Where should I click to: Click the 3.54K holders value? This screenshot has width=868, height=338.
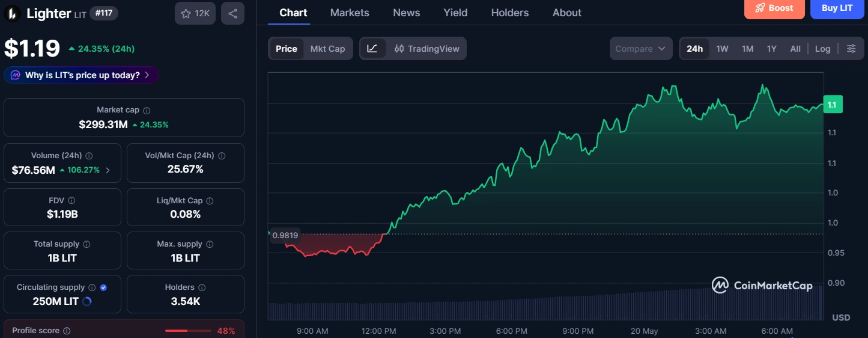185,301
